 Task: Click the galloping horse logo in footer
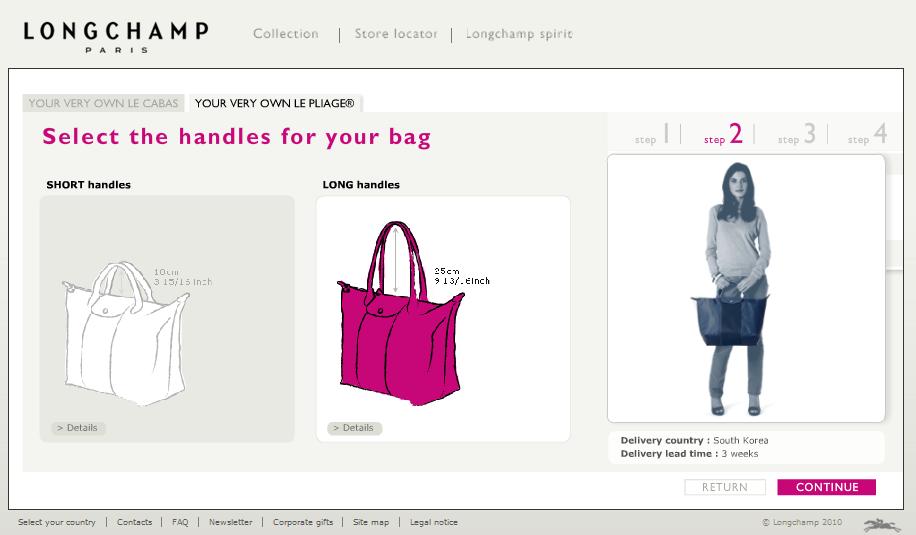(882, 524)
